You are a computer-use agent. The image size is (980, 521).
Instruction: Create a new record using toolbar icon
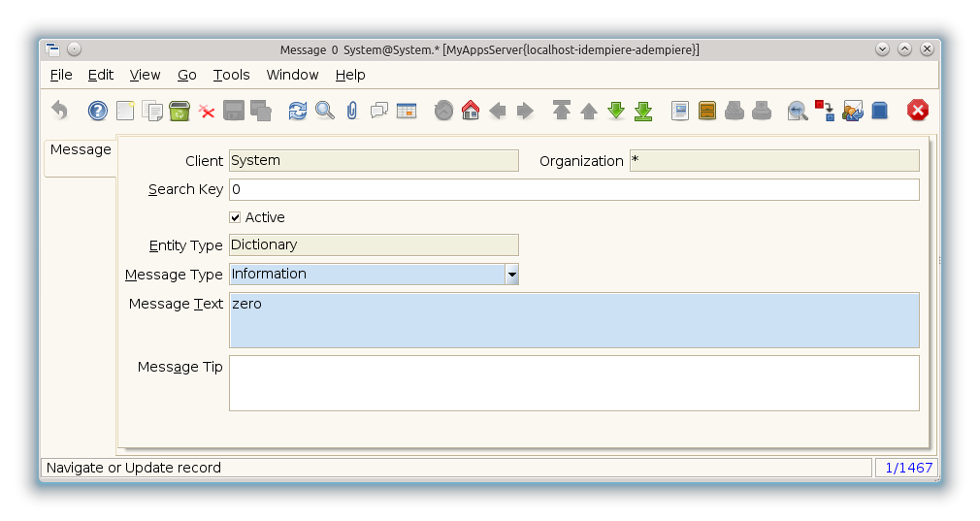click(125, 111)
